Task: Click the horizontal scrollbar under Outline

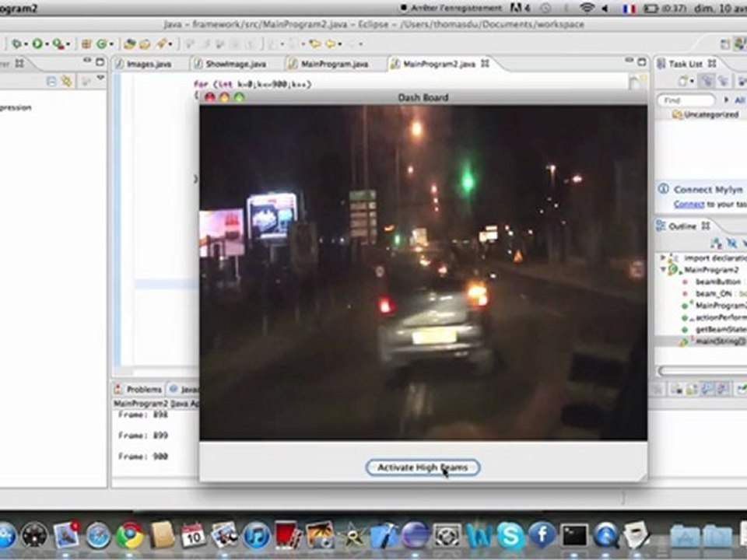Action: (702, 370)
